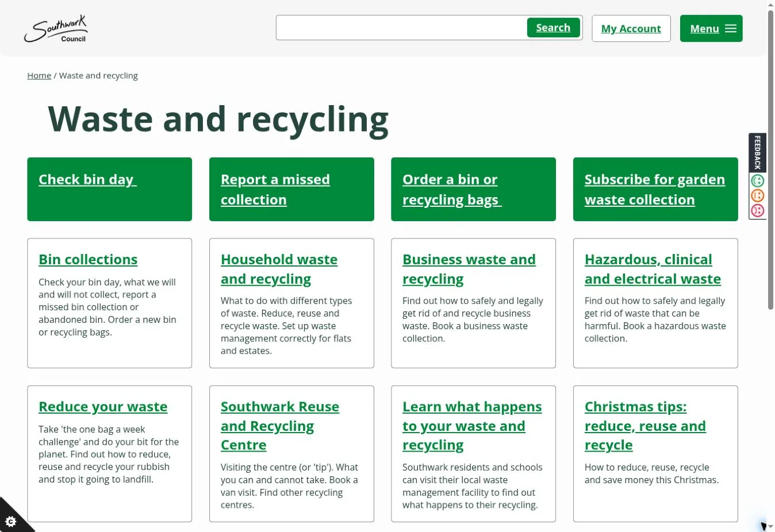Open Christmas tips: reduce, reuse and recycle

[645, 426]
